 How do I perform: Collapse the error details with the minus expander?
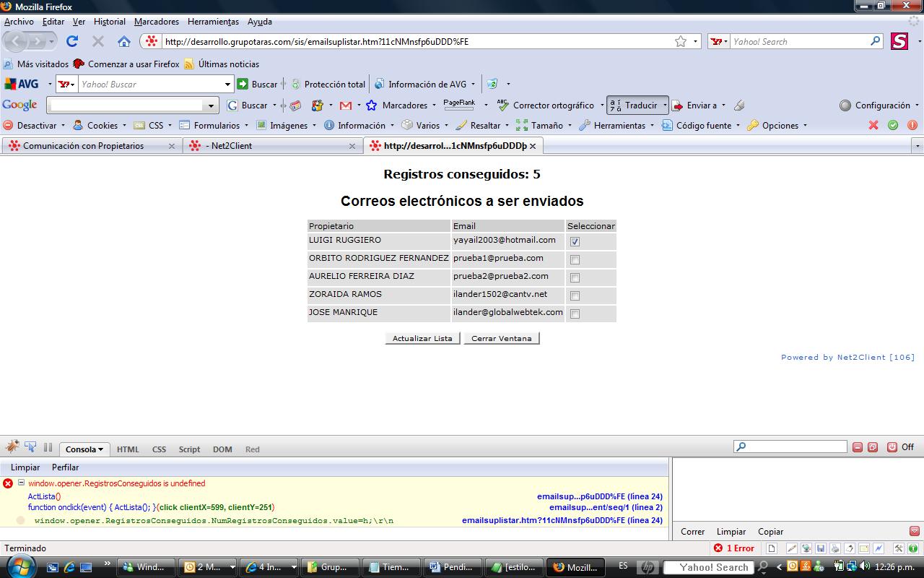pos(22,483)
